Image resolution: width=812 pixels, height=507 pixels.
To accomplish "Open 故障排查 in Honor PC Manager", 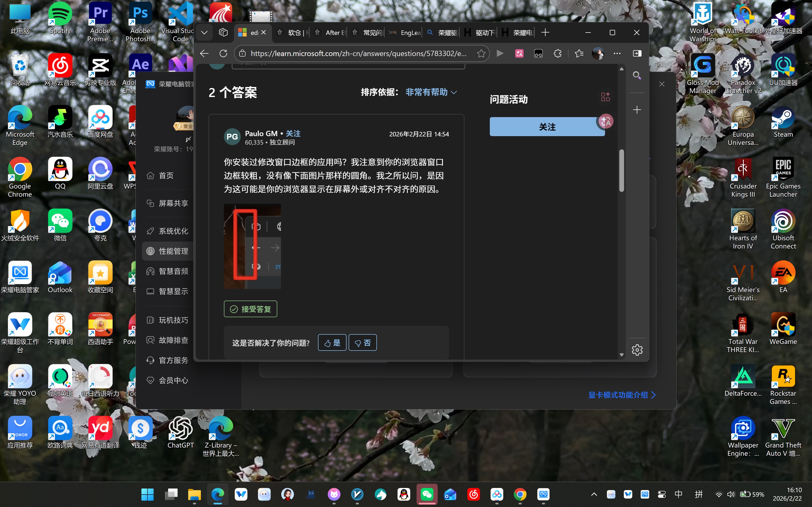I will coord(168,340).
